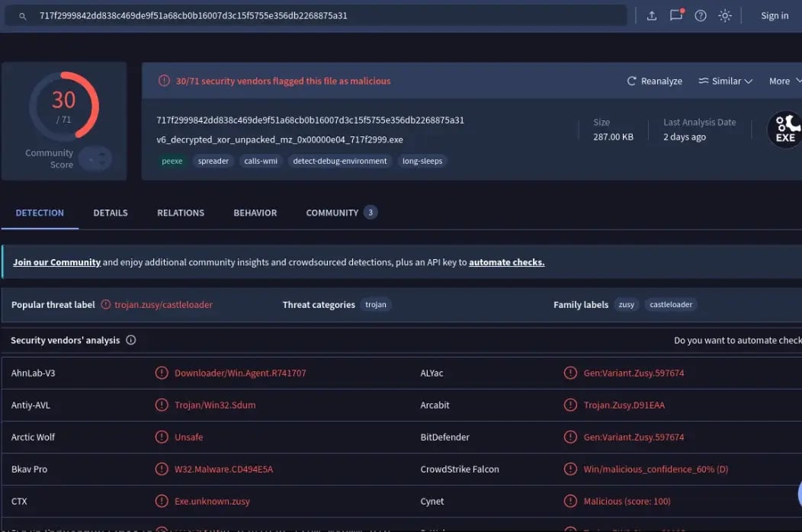Image resolution: width=802 pixels, height=532 pixels.
Task: Click the info icon beside popular threat label
Action: (x=105, y=304)
